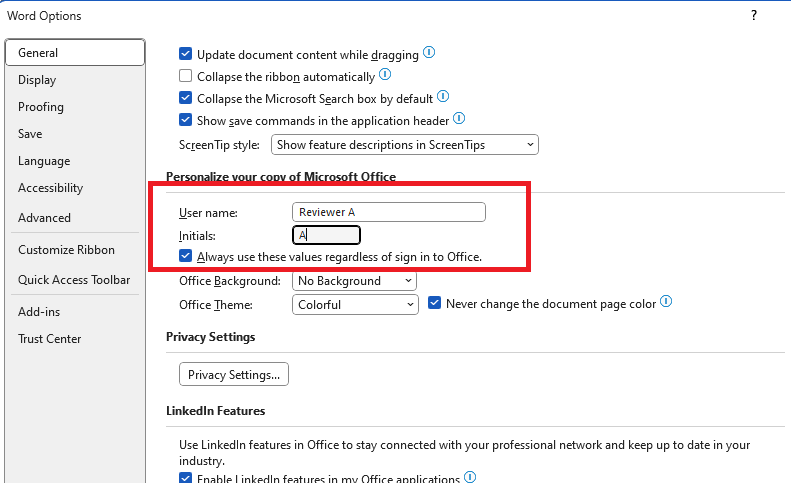
Task: Toggle Show save commands in application header
Action: click(186, 120)
